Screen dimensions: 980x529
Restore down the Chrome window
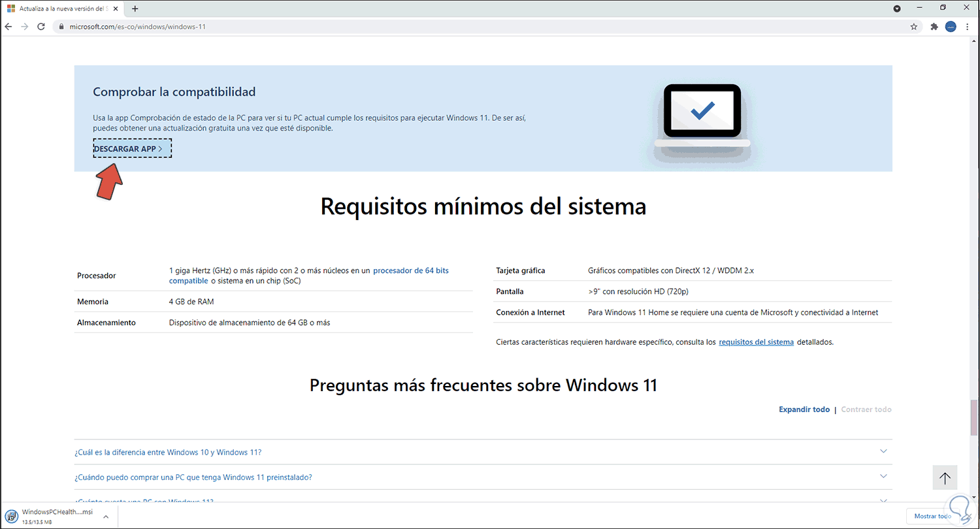pyautogui.click(x=943, y=8)
